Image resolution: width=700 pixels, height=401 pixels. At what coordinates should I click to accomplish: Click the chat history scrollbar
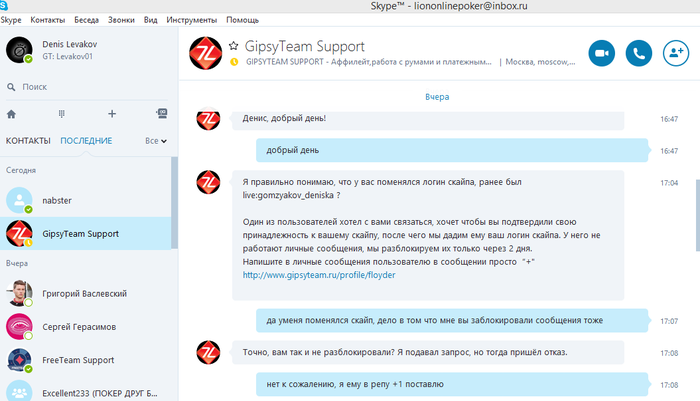698,215
